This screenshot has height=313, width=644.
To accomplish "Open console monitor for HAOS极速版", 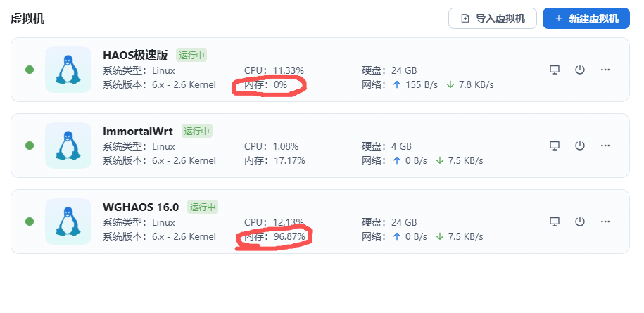I will [555, 70].
